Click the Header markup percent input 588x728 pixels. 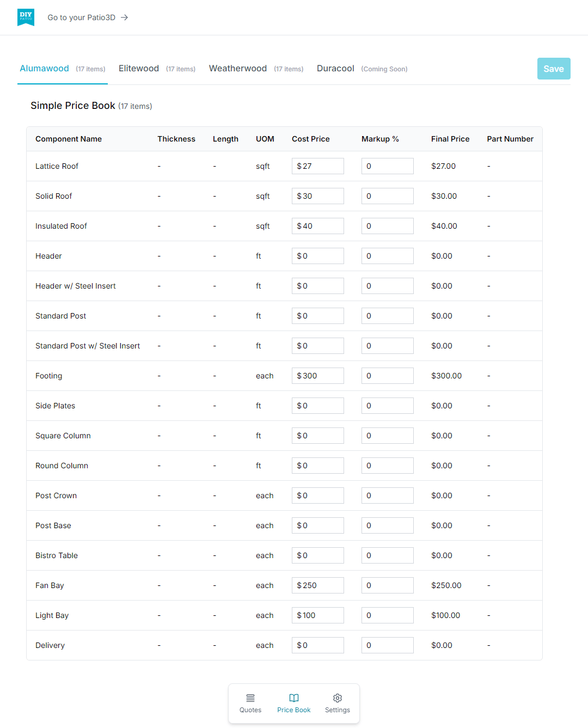387,256
